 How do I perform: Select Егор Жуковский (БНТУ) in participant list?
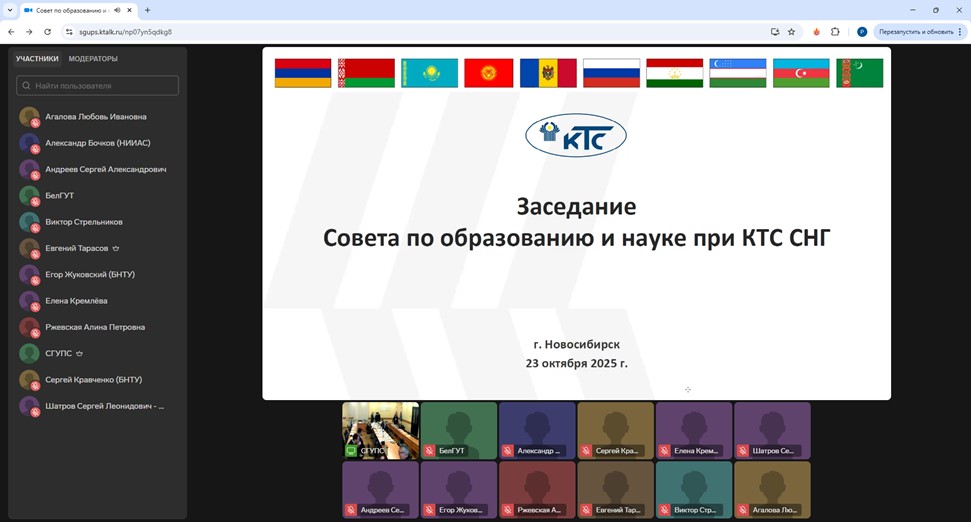[x=90, y=274]
